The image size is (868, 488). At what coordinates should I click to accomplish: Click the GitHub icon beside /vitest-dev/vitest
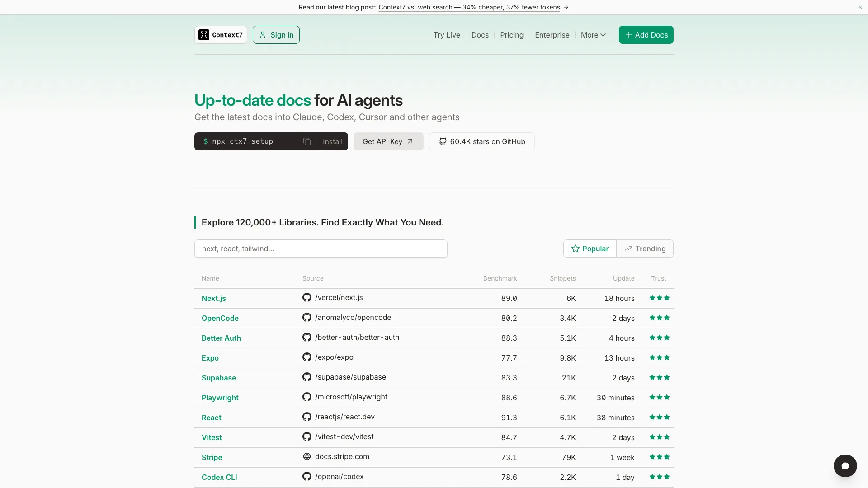point(307,436)
